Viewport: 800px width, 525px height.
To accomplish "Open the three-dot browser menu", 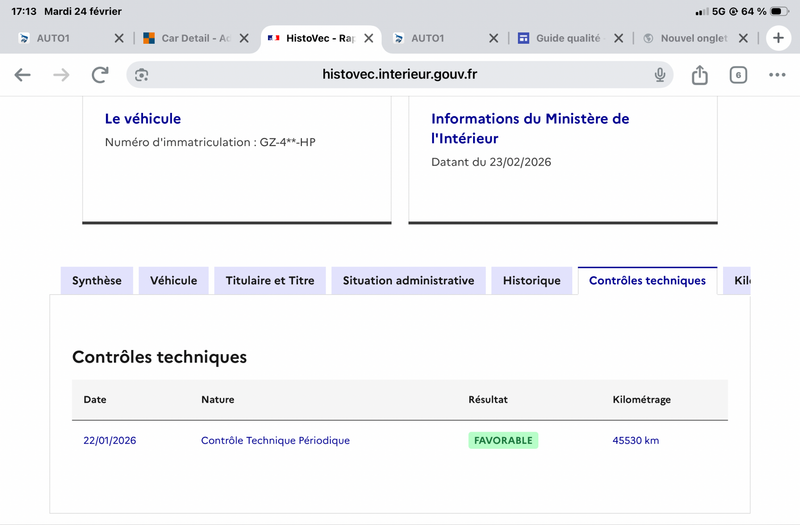I will click(x=777, y=75).
